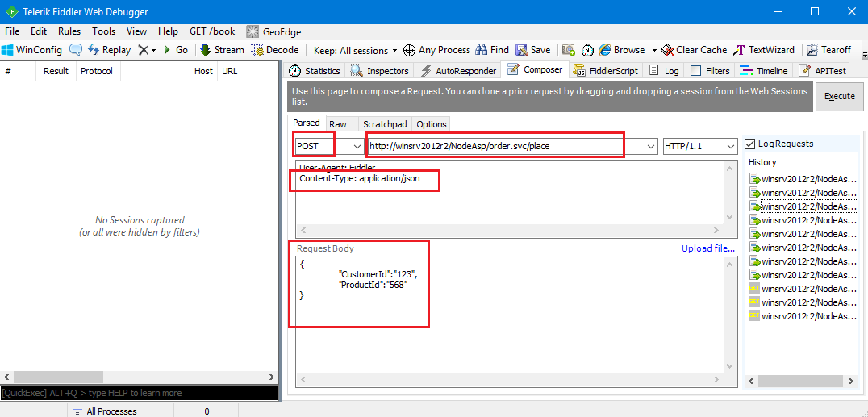Viewport: 868px width, 417px height.
Task: Click the toolbar overflow arrow
Action: pos(864,56)
